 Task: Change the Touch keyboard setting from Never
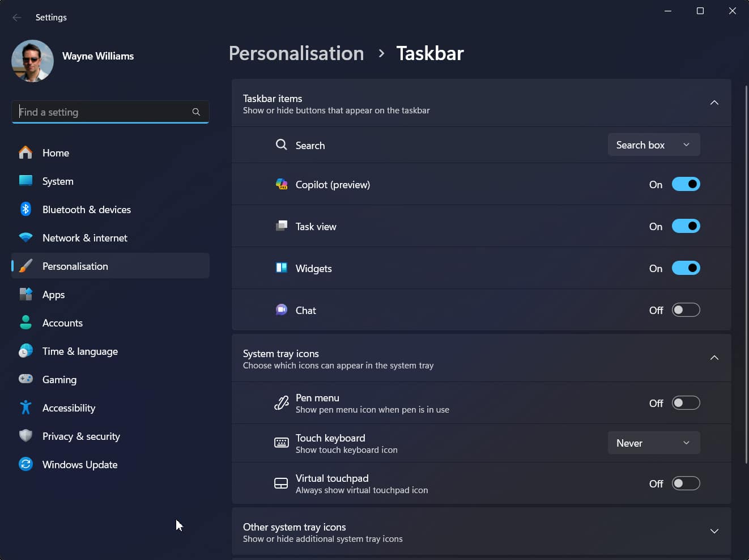pyautogui.click(x=653, y=443)
